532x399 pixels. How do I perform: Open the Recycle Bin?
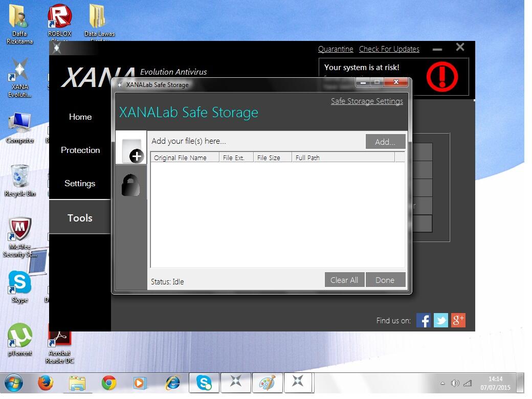(19, 181)
